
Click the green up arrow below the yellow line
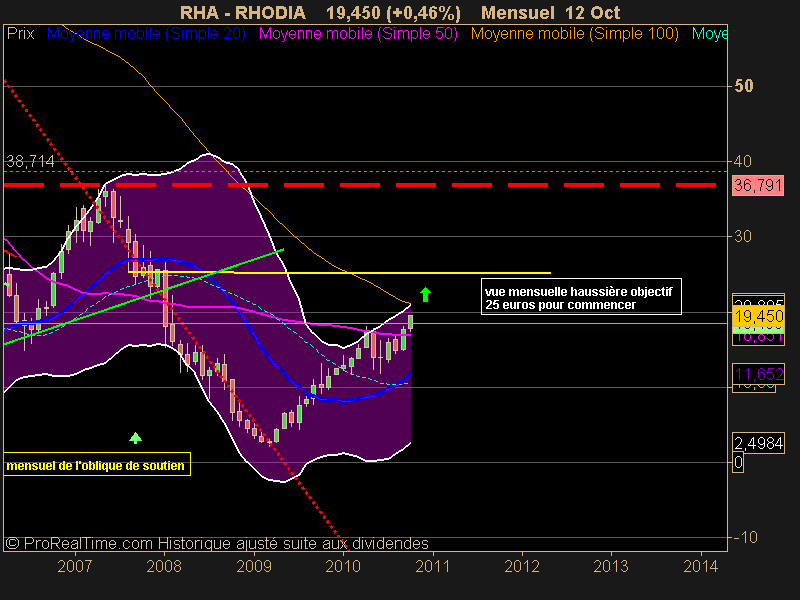[x=425, y=294]
